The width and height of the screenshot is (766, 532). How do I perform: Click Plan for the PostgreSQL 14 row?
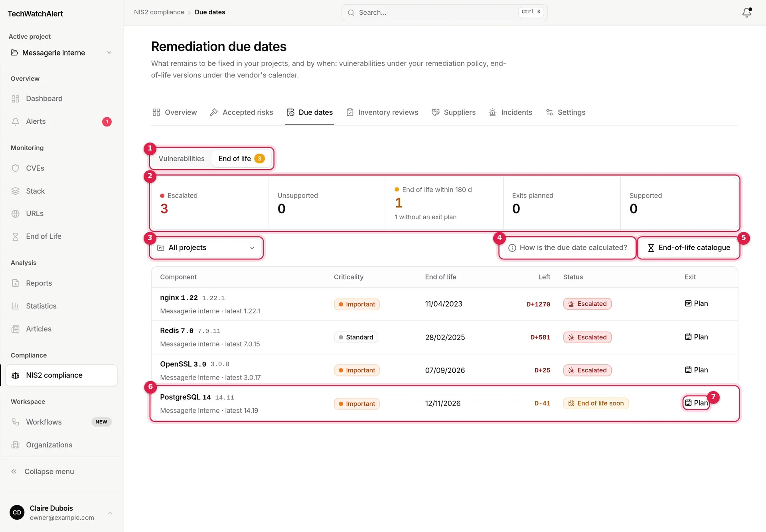tap(697, 403)
